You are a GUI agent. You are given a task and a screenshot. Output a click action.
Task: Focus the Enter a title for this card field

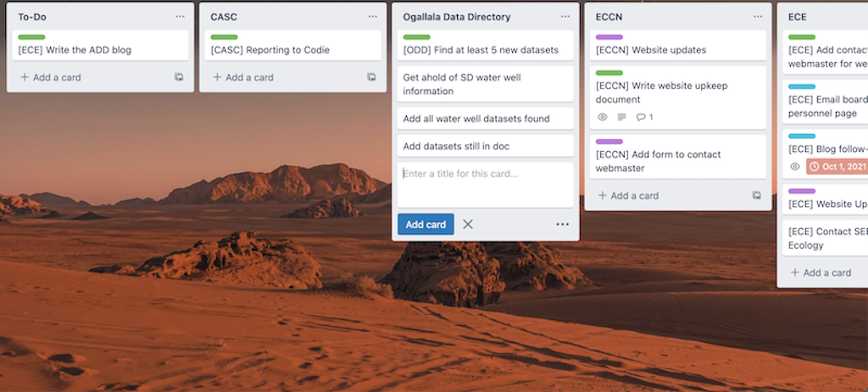pos(485,183)
